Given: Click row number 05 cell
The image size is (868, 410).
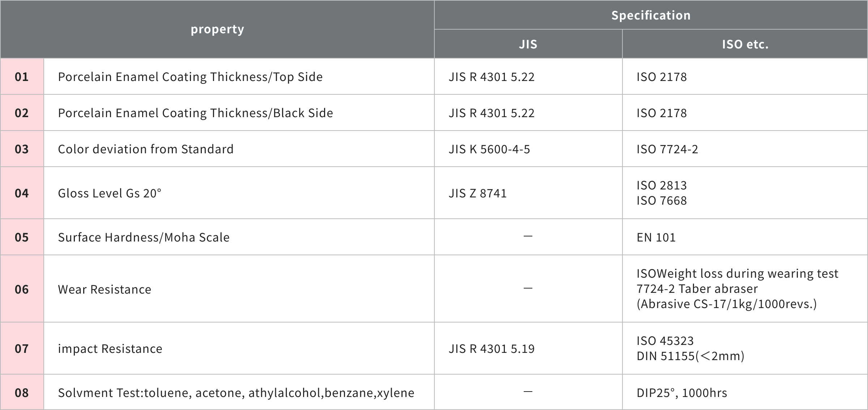Looking at the screenshot, I should coord(22,237).
